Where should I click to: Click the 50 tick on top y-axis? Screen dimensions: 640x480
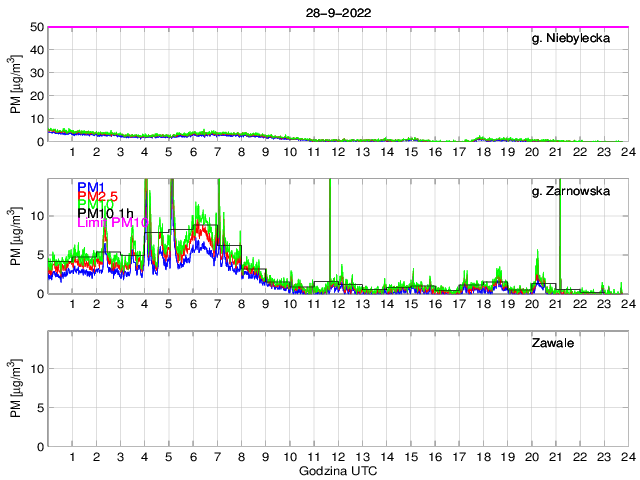point(37,27)
